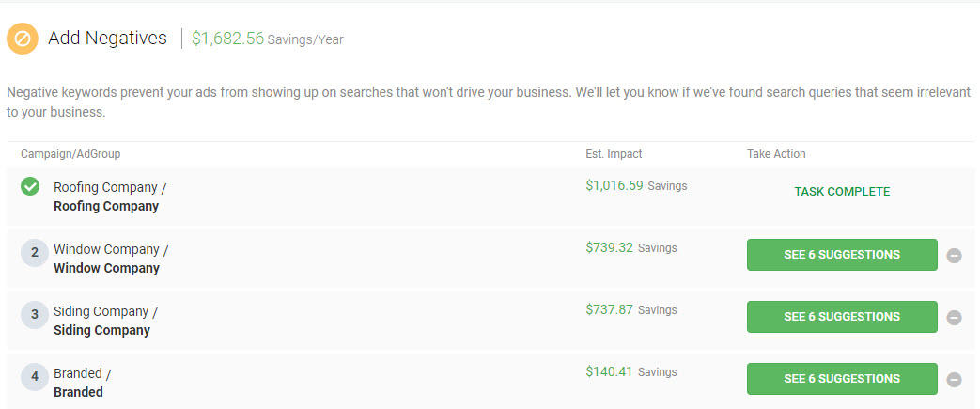
Task: Click the $1,682.56 Savings/Year total
Action: tap(267, 39)
